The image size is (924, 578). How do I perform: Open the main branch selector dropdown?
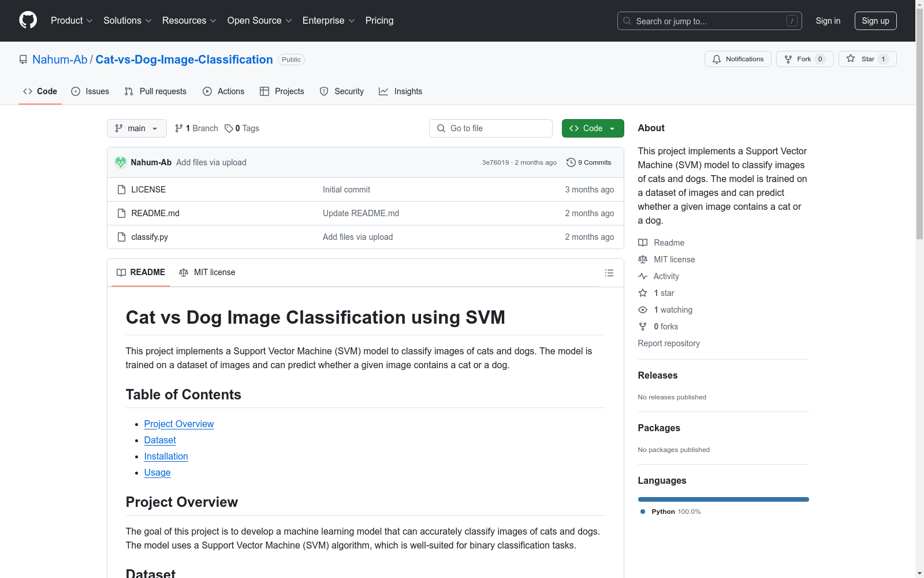coord(137,128)
